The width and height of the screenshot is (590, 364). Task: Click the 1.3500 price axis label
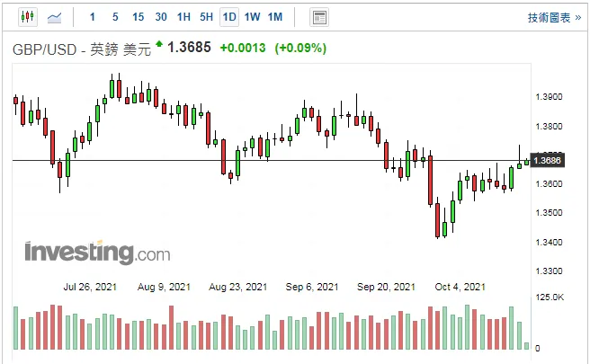tap(549, 213)
